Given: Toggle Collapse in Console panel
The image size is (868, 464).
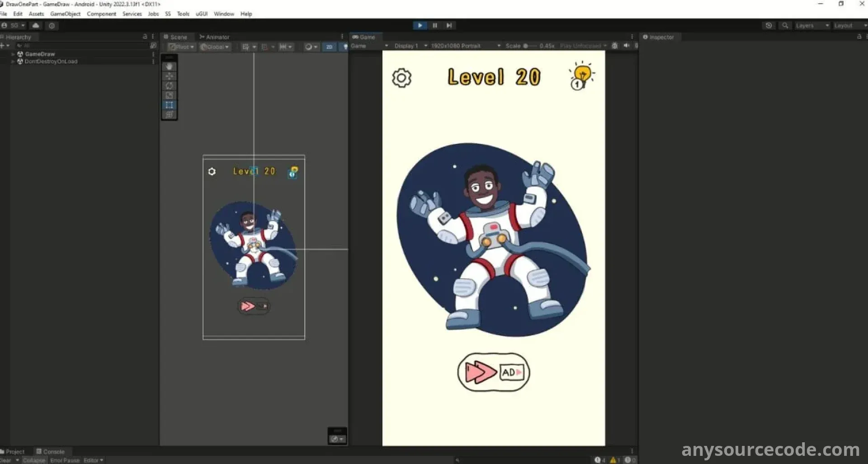Looking at the screenshot, I should tap(34, 460).
